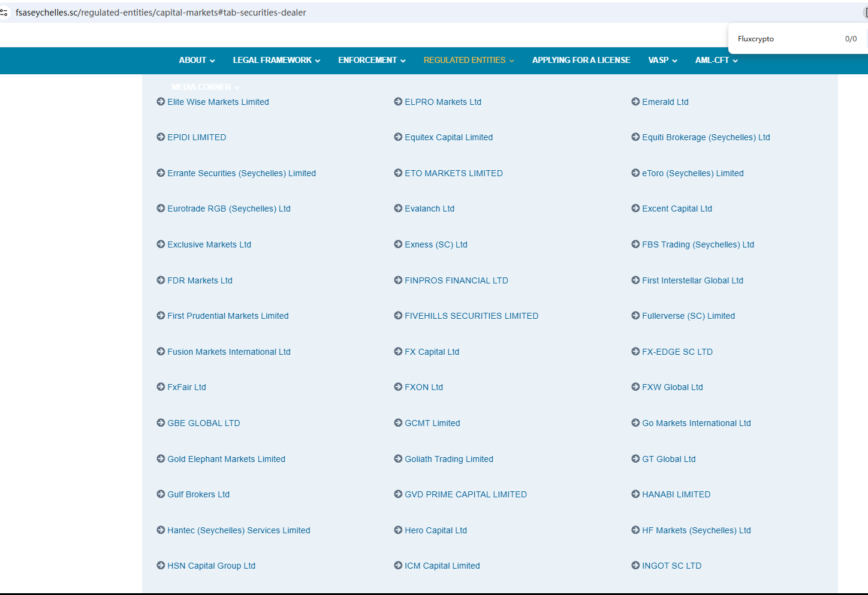Go to APPLYING FOR A LICENSE page

point(581,61)
